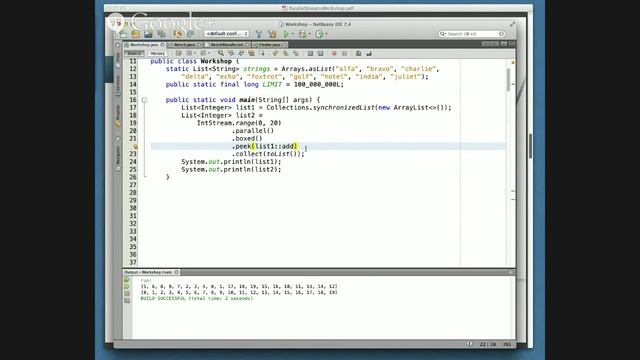Click line 24 System.out.println(list1)
The image size is (640, 360).
tap(231, 162)
